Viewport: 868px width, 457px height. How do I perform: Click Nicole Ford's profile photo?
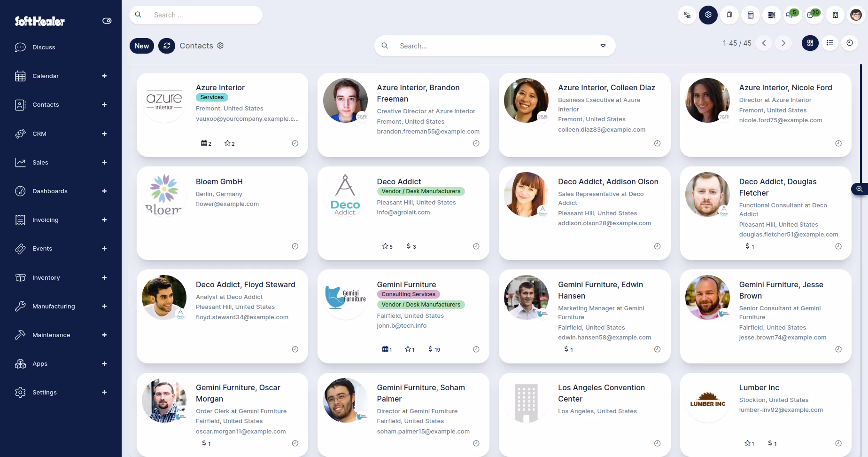tap(707, 101)
